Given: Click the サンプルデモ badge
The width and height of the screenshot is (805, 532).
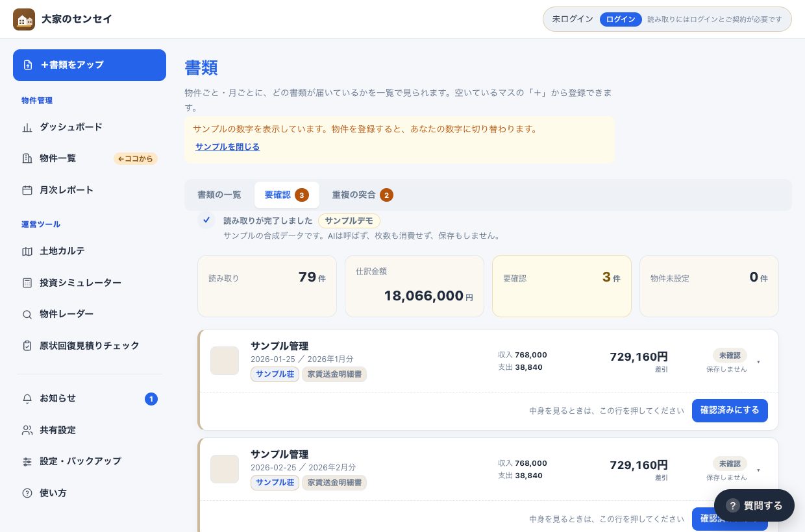Looking at the screenshot, I should click(349, 221).
